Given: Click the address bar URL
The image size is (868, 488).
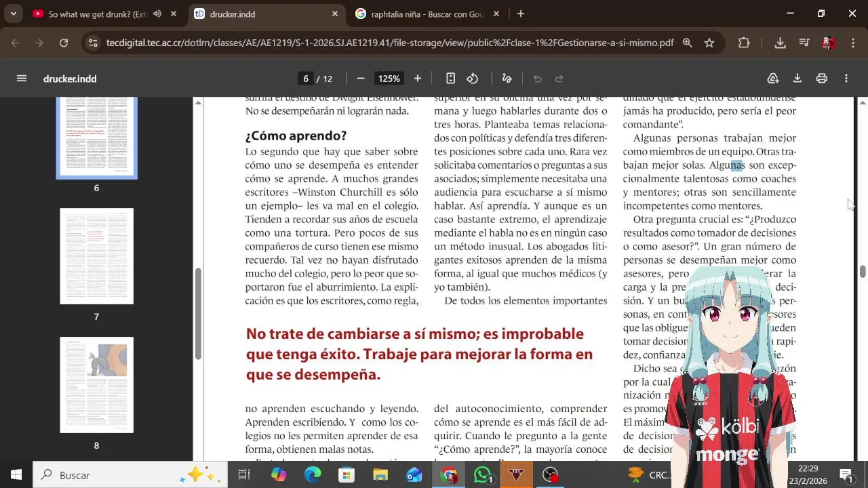Looking at the screenshot, I should point(390,43).
